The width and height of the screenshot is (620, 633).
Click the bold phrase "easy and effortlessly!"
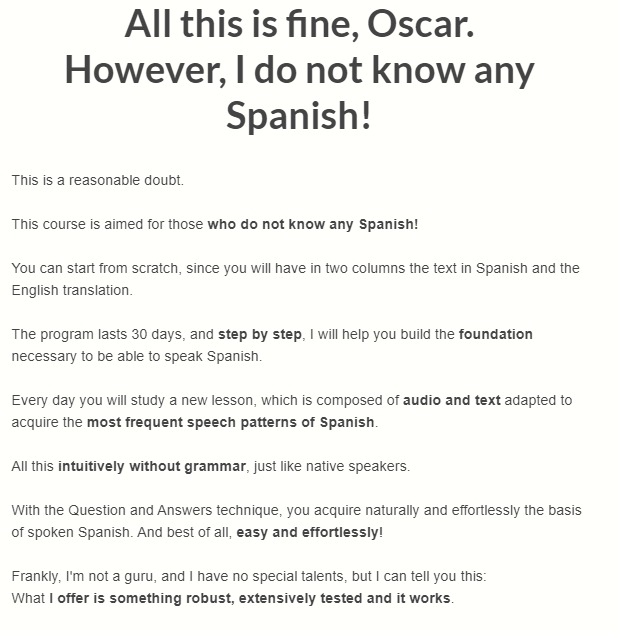[309, 532]
